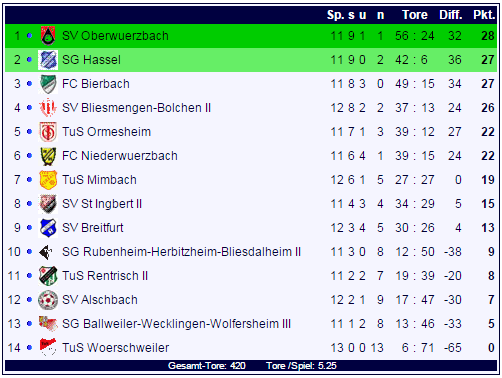Viewport: 502px width, 378px height.
Task: Click the SV Breitfurt blue shield logo
Action: click(48, 228)
